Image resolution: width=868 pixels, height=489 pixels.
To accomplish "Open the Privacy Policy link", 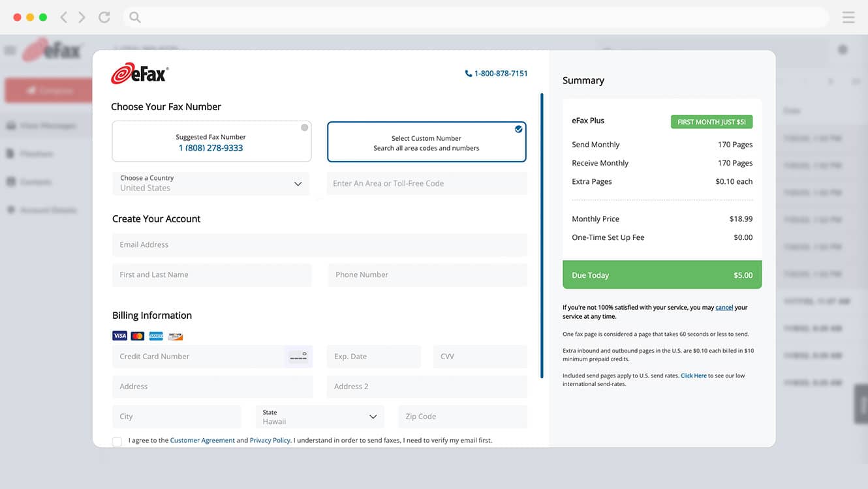I will pyautogui.click(x=270, y=441).
